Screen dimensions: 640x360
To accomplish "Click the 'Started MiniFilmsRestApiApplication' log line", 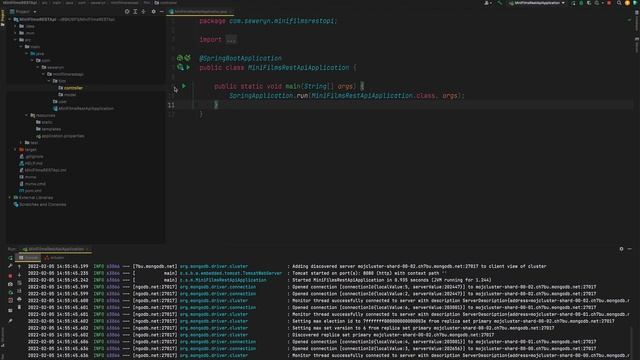I will [392, 280].
